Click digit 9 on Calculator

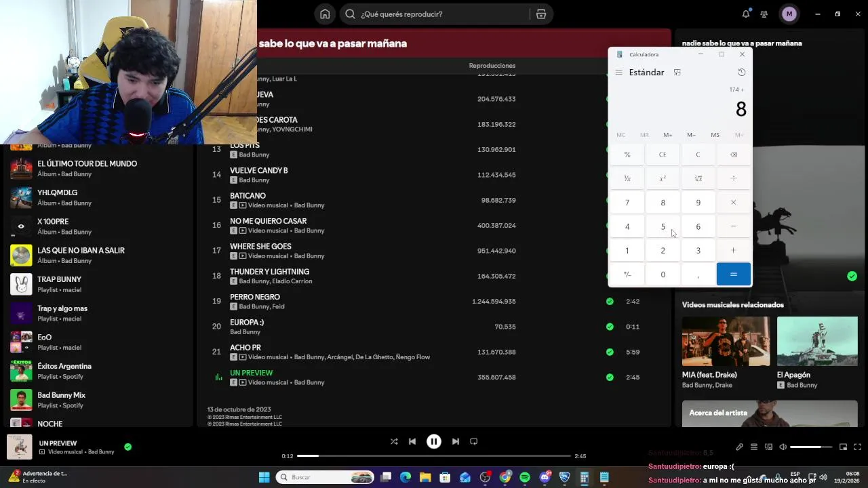[698, 203]
